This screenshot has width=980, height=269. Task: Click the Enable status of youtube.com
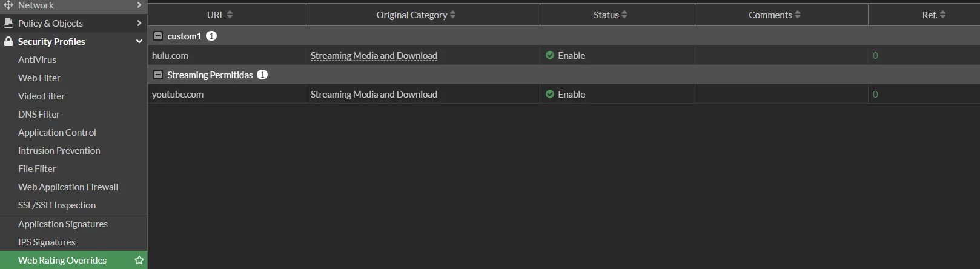(x=571, y=94)
